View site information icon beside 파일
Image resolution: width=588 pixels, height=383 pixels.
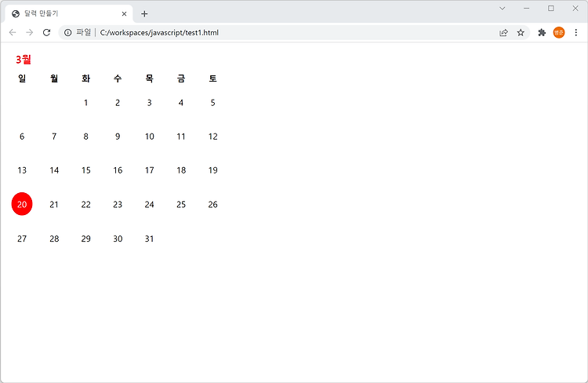click(x=68, y=33)
